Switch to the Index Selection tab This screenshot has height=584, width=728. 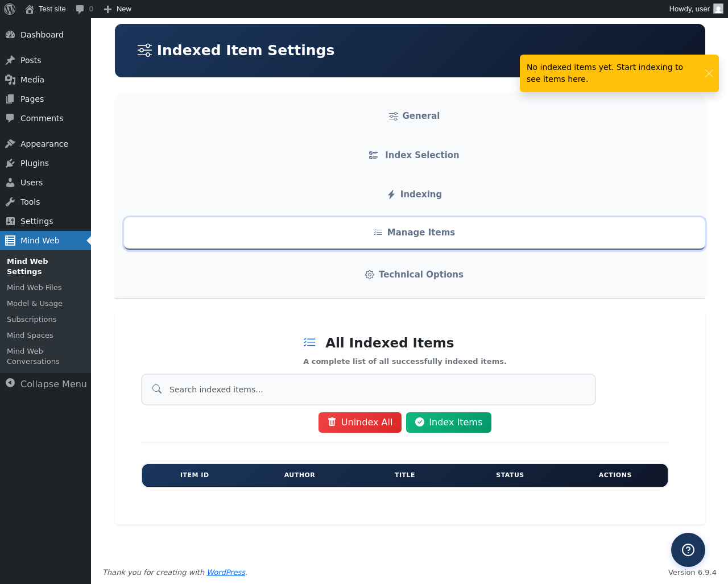point(414,155)
